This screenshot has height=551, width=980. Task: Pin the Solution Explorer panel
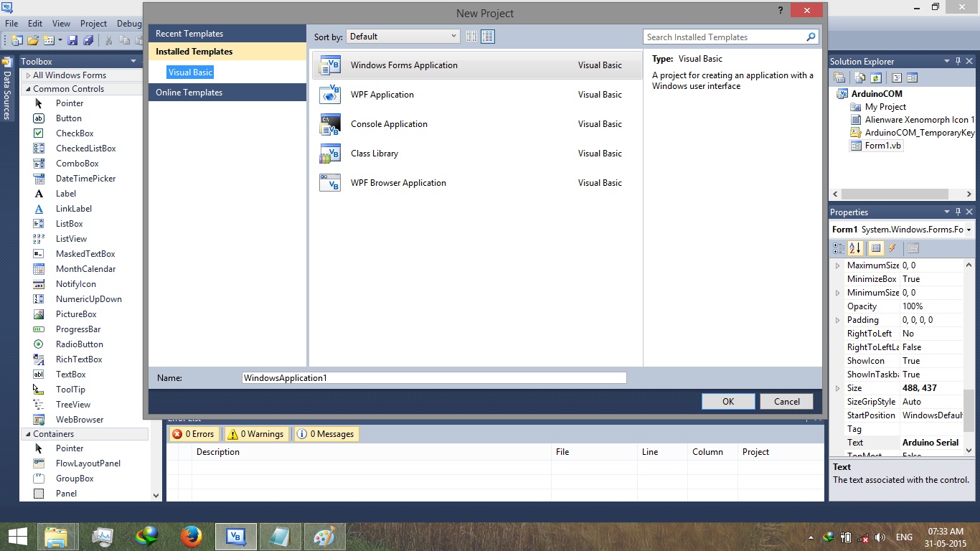tap(958, 62)
